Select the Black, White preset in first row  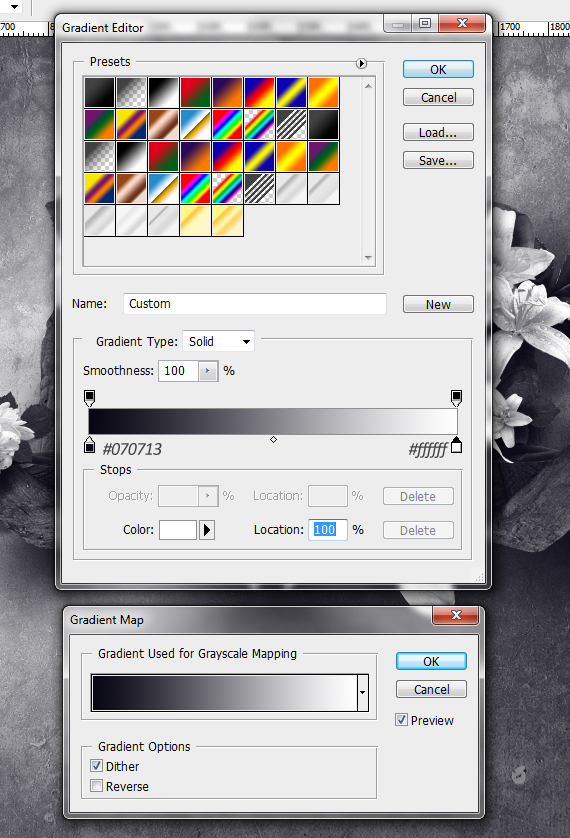click(163, 92)
